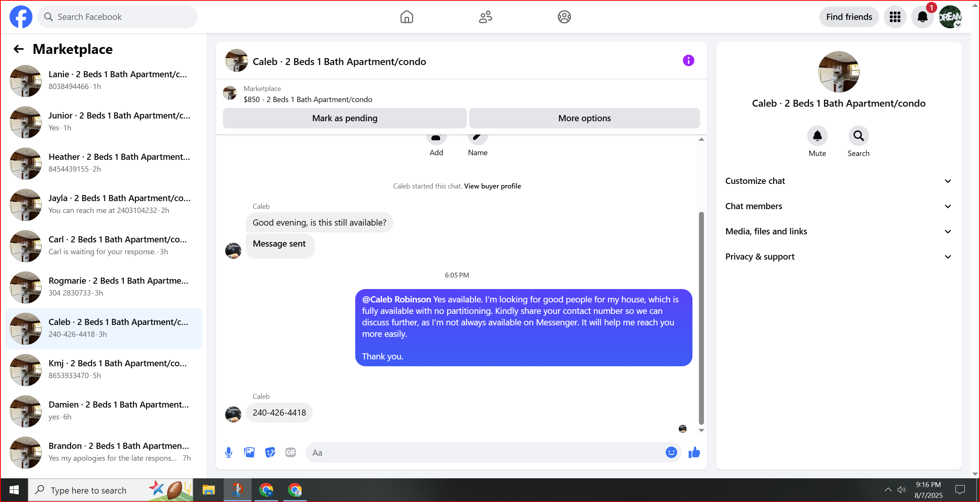Image resolution: width=980 pixels, height=502 pixels.
Task: Open the Groups icon in top bar
Action: 564,17
